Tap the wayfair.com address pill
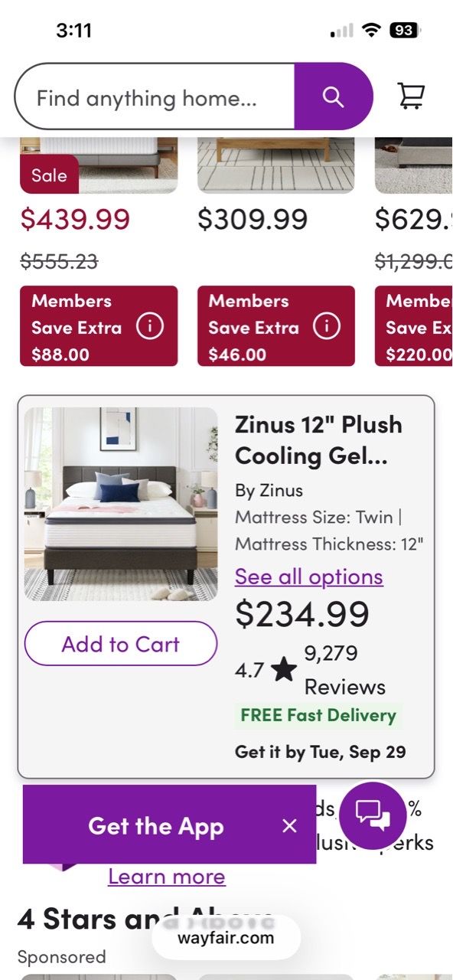The height and width of the screenshot is (980, 453). [x=226, y=938]
